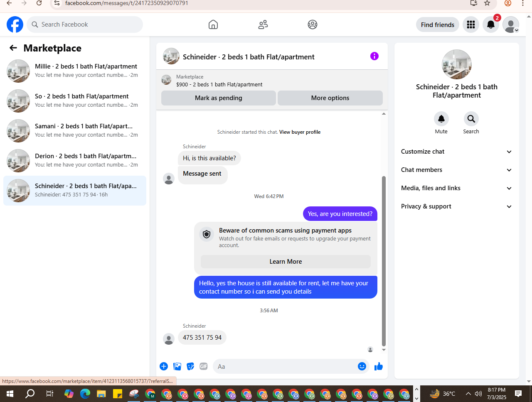Open the account profile avatar menu

pyautogui.click(x=511, y=25)
